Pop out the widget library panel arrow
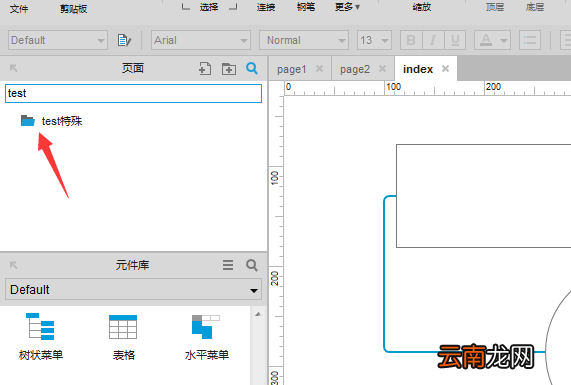Image resolution: width=571 pixels, height=385 pixels. click(x=13, y=265)
